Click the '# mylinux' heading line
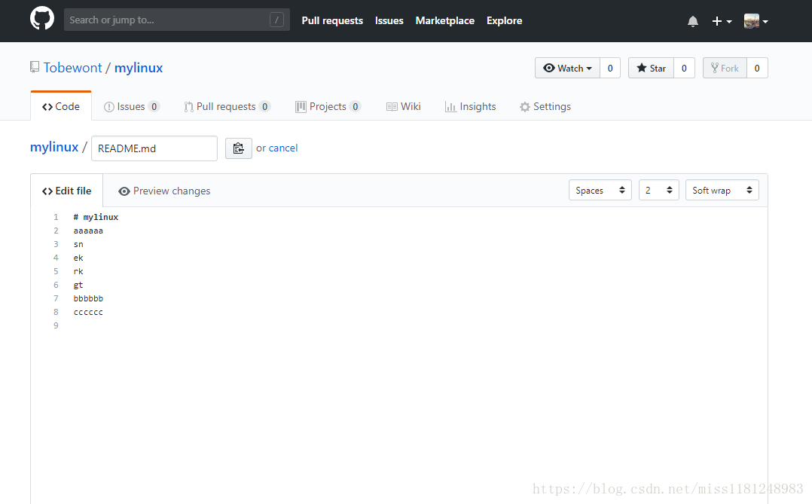 pos(96,217)
